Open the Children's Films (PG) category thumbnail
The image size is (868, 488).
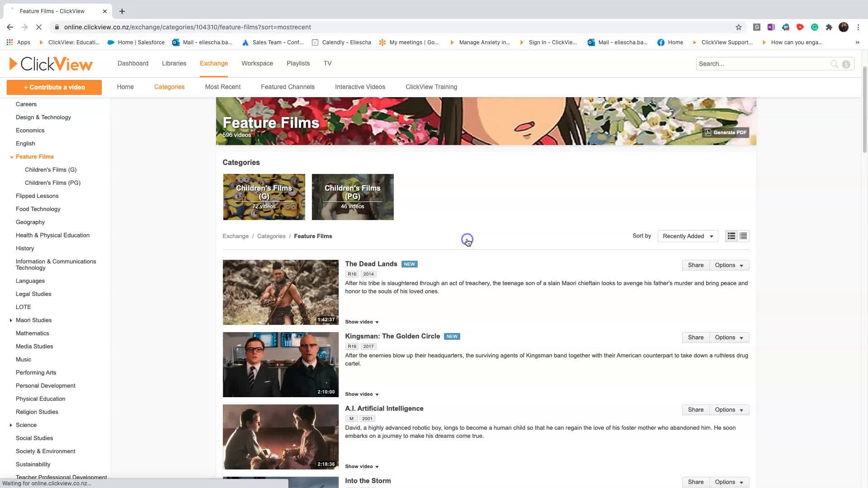(x=353, y=197)
